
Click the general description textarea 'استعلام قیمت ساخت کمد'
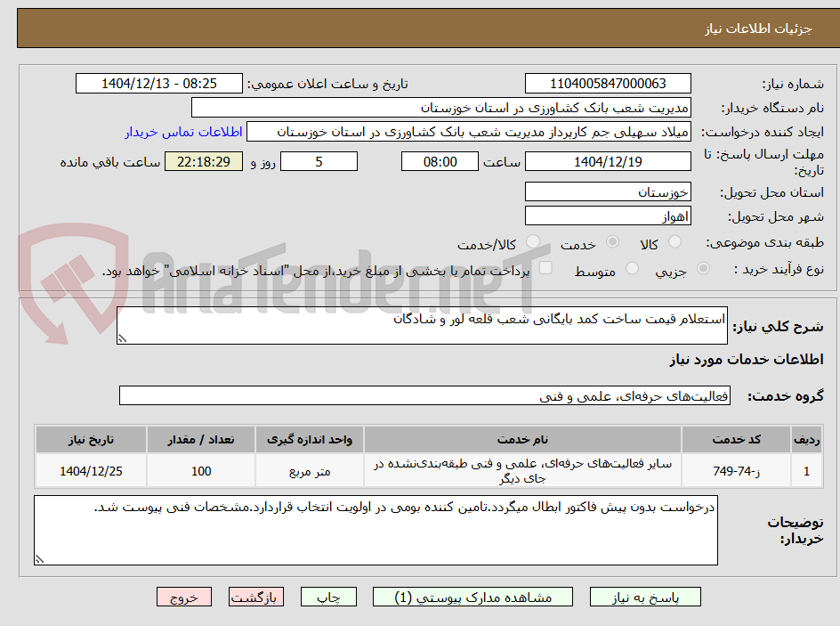[x=422, y=326]
